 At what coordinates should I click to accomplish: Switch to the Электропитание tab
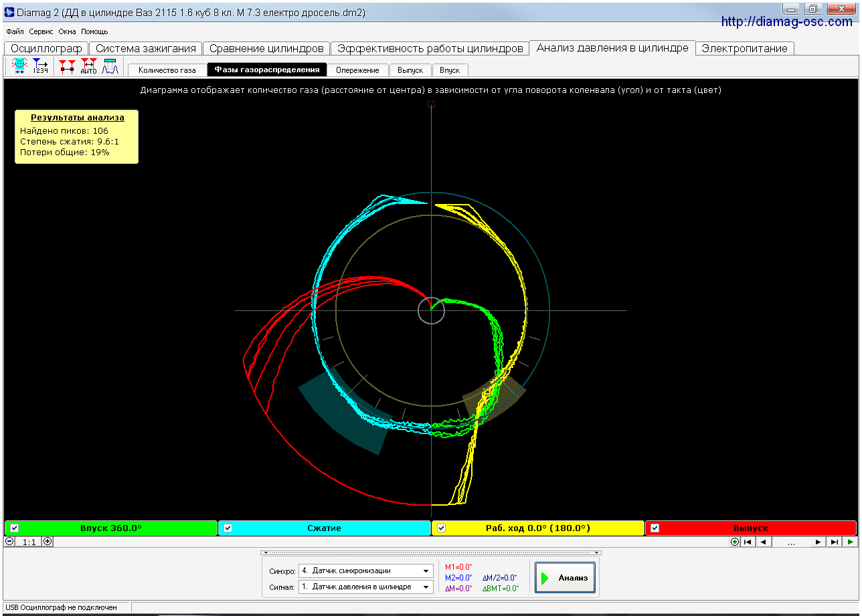746,48
